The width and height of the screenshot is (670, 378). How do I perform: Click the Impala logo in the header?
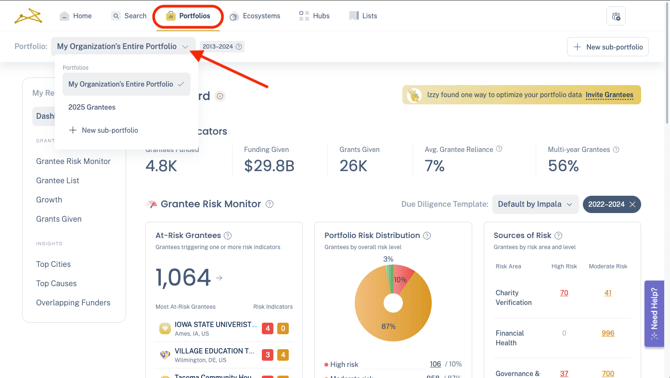tap(28, 16)
